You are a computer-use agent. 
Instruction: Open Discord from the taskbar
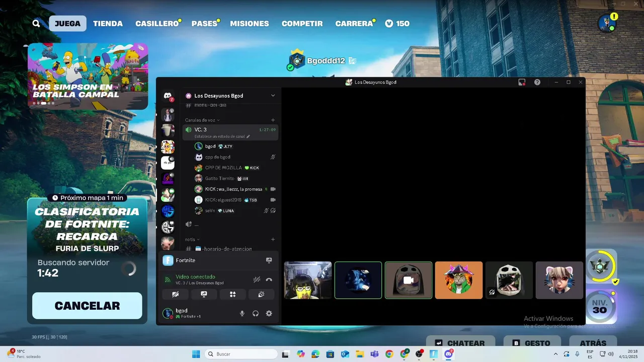click(449, 354)
